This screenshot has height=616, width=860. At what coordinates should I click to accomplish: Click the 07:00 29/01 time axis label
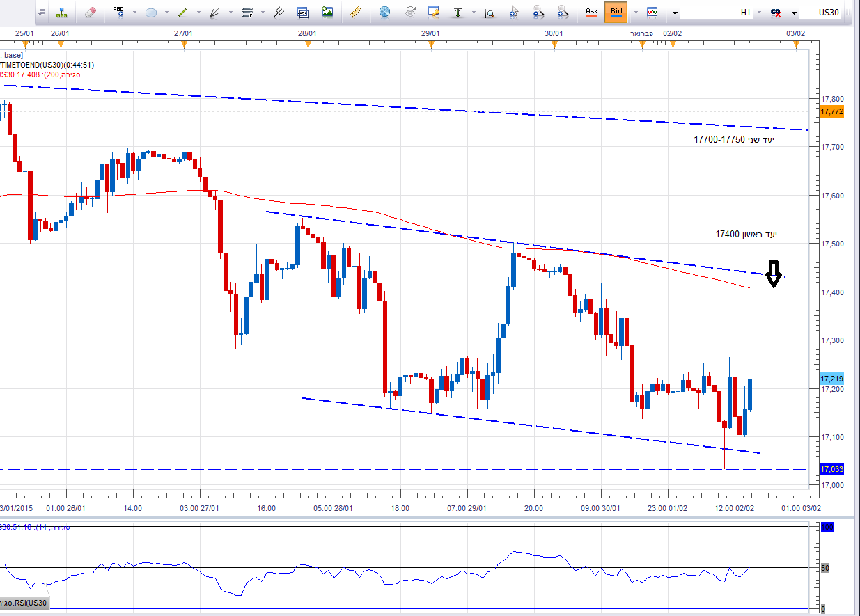coord(467,508)
